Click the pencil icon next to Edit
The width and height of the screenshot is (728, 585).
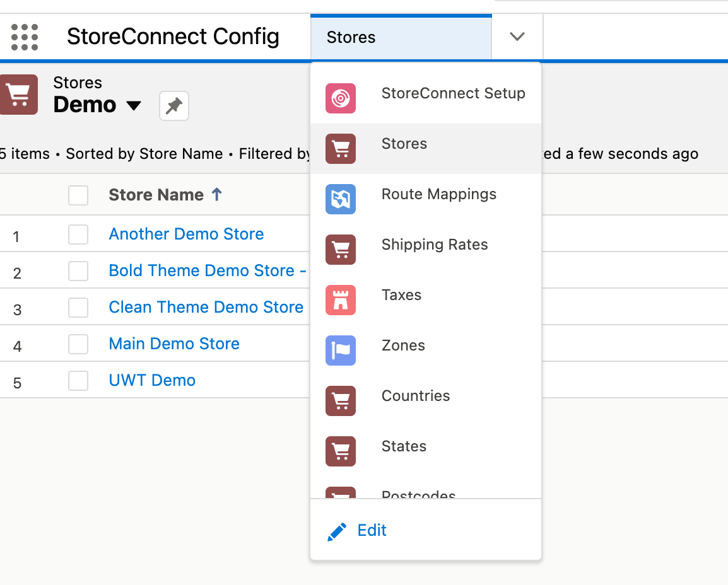coord(337,531)
